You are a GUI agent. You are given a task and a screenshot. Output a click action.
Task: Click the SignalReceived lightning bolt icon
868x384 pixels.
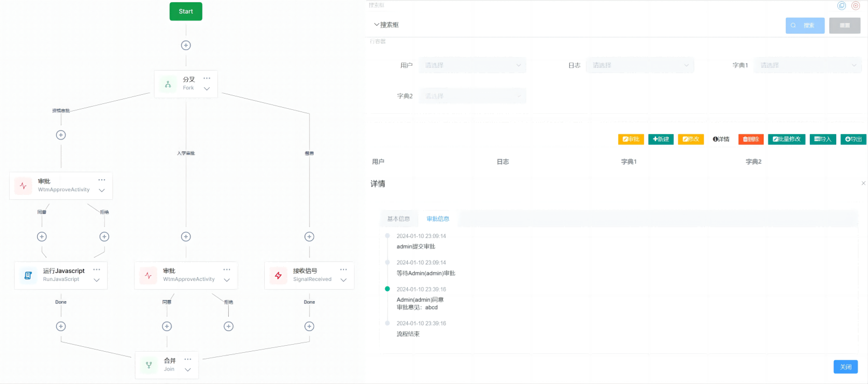[278, 275]
